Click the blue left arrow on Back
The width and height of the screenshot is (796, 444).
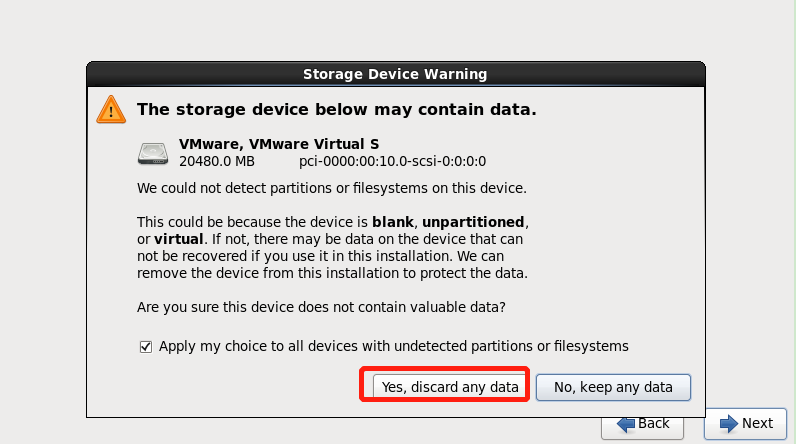tap(626, 423)
